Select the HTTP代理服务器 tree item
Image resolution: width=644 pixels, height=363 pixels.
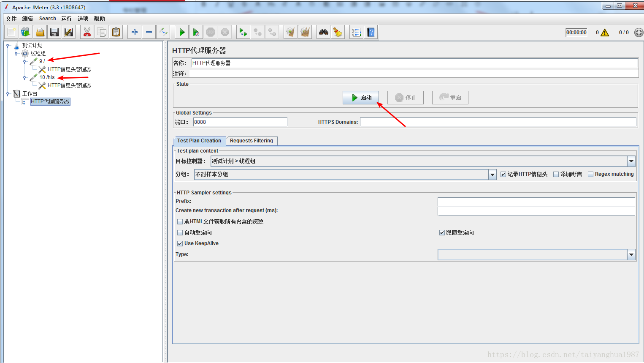50,101
